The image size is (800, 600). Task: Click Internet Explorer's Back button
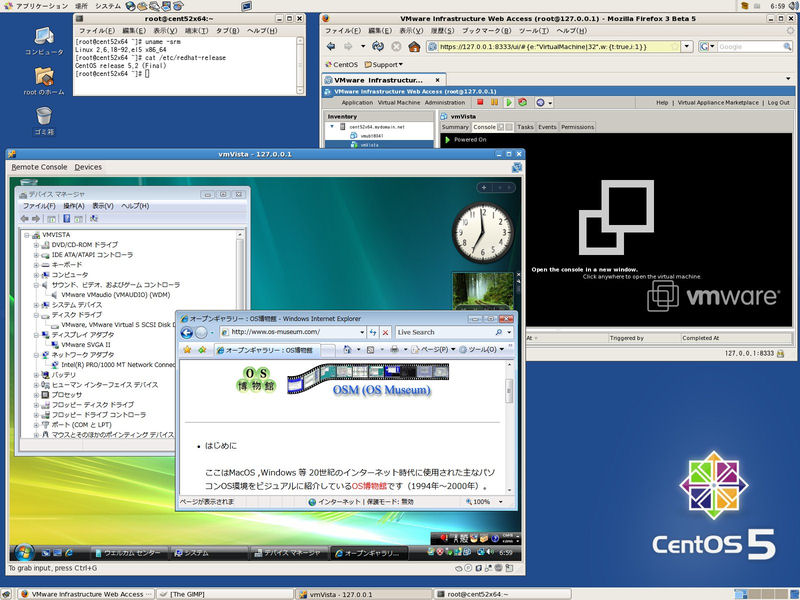click(187, 333)
